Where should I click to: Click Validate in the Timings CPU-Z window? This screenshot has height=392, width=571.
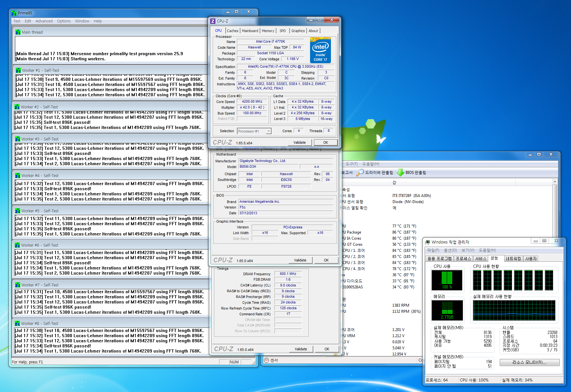(x=301, y=349)
